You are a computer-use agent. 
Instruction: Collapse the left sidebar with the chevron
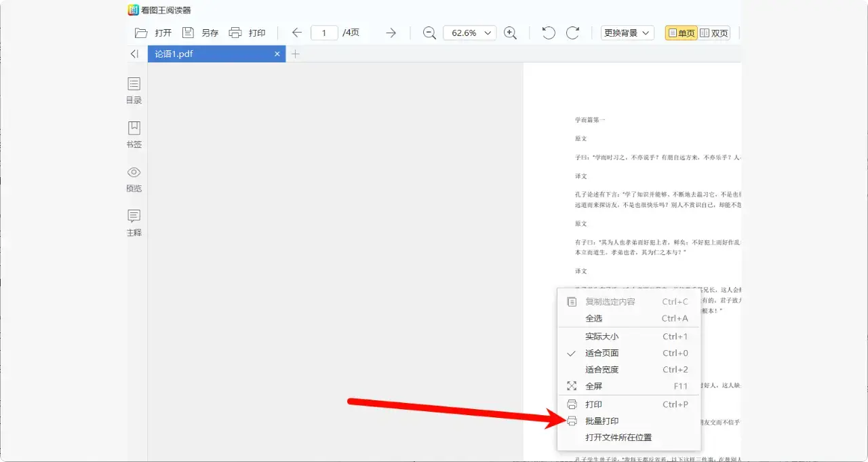click(134, 54)
